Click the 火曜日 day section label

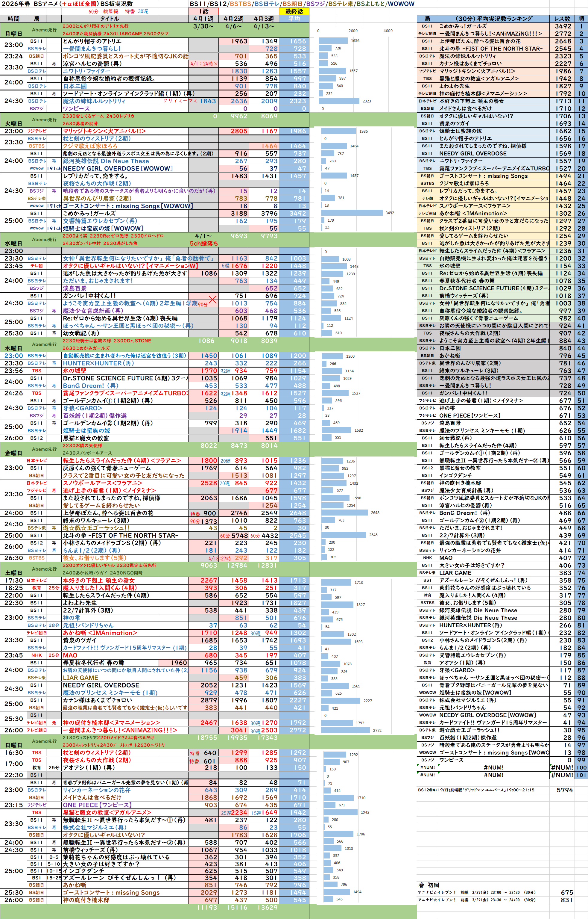[13, 123]
